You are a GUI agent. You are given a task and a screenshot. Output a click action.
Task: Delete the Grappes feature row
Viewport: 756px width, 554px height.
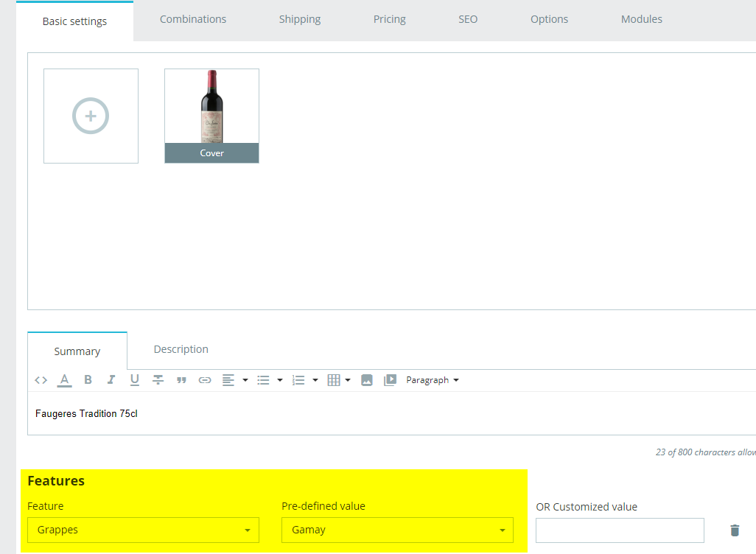pos(735,530)
